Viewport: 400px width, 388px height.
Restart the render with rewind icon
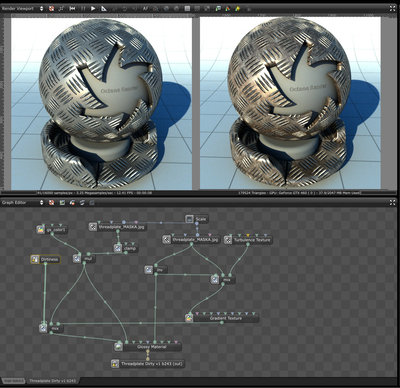click(72, 9)
